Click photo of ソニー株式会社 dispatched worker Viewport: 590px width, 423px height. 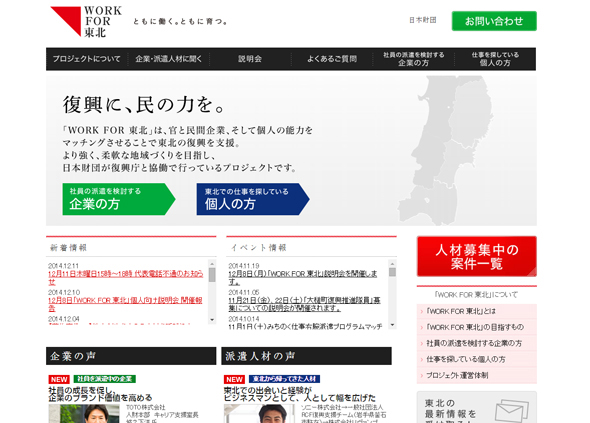260,414
